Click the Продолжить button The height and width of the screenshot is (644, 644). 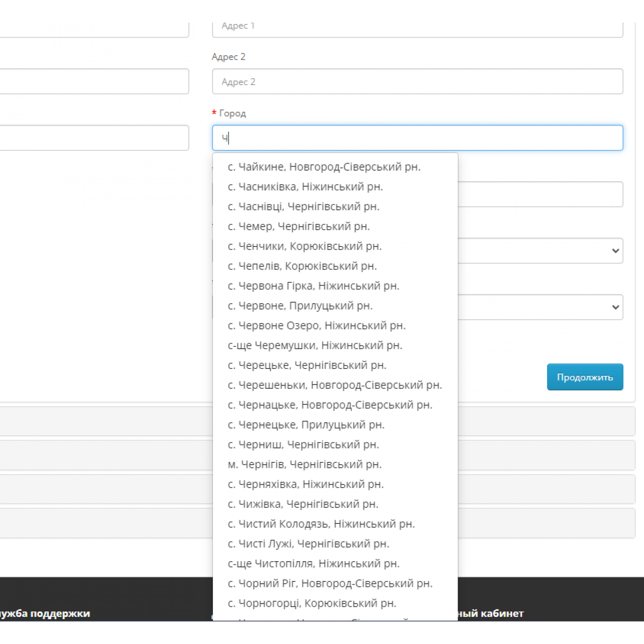click(585, 377)
